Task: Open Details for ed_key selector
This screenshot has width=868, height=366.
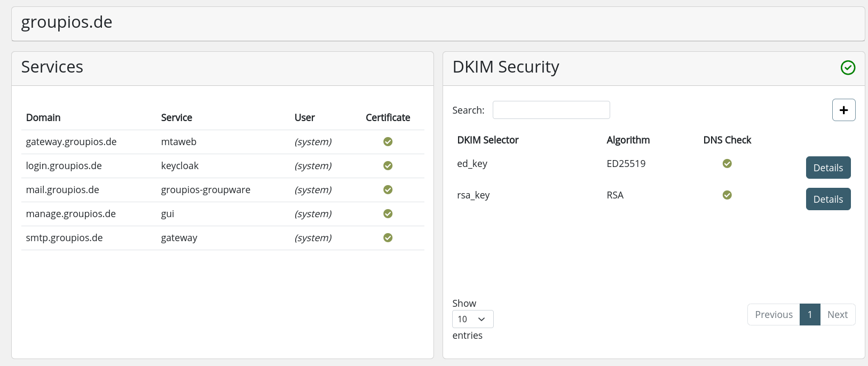Action: click(x=828, y=168)
